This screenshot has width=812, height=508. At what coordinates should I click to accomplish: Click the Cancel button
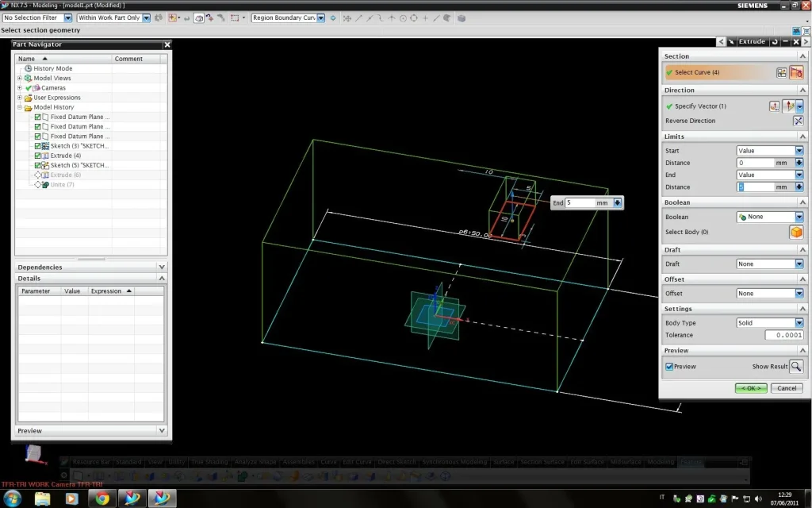click(787, 388)
